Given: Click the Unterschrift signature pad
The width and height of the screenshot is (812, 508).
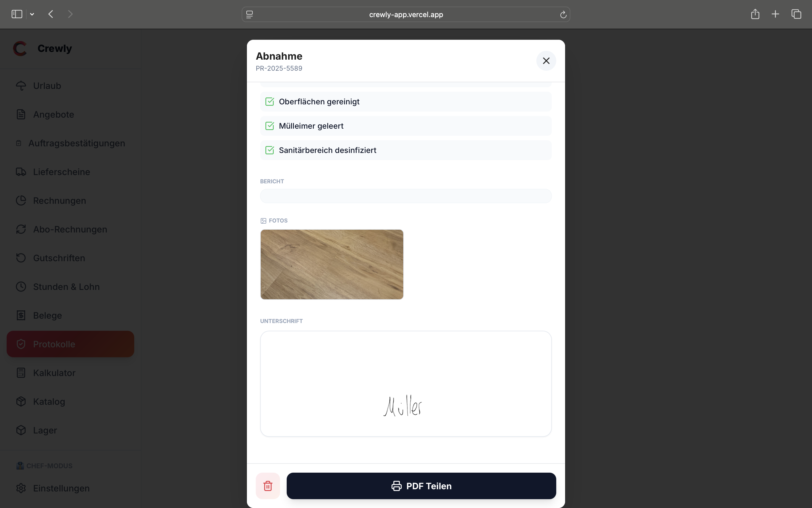Looking at the screenshot, I should click(x=406, y=384).
